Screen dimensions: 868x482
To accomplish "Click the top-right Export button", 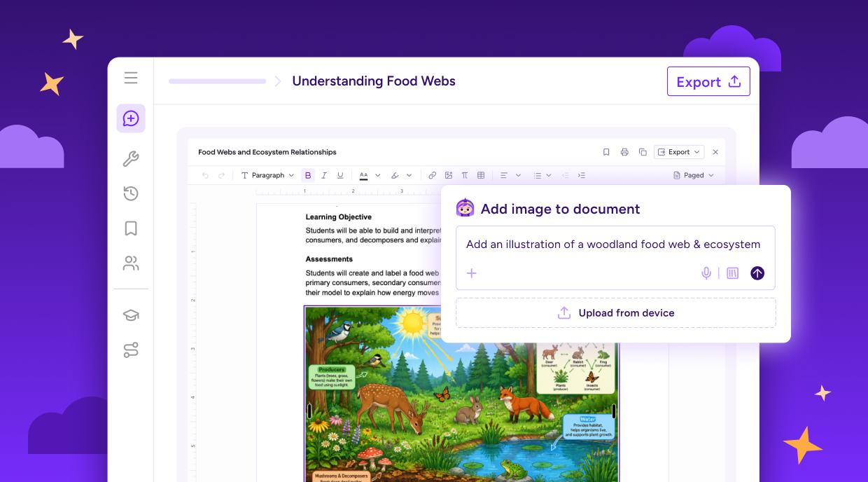I will (708, 81).
